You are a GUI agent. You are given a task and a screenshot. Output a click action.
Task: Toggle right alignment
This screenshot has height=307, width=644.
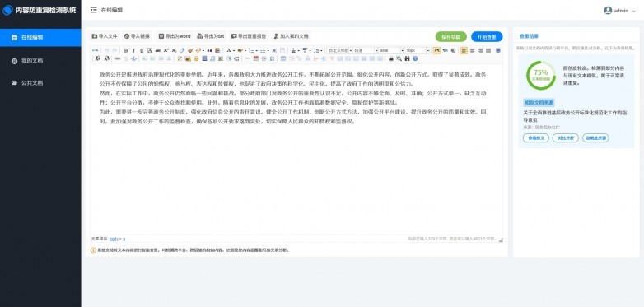480,50
